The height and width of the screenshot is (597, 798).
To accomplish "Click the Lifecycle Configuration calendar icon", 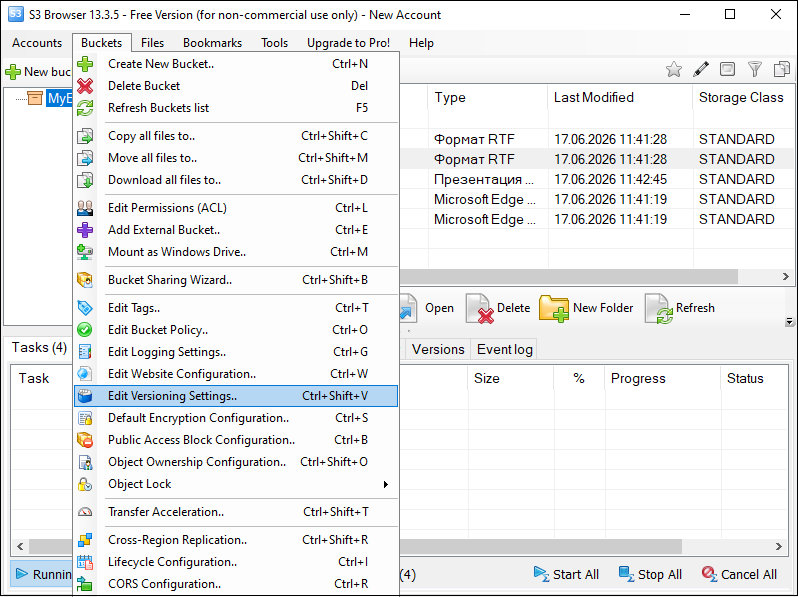I will pos(85,562).
